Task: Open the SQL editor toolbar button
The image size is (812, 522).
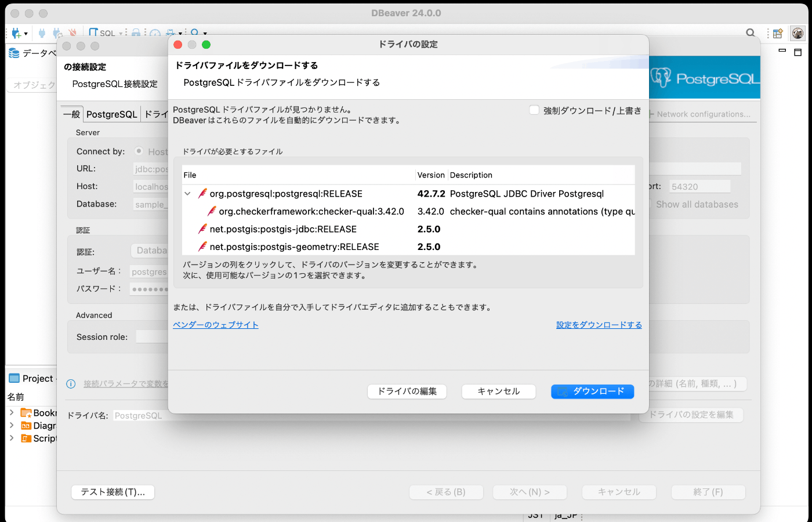Action: [x=102, y=33]
